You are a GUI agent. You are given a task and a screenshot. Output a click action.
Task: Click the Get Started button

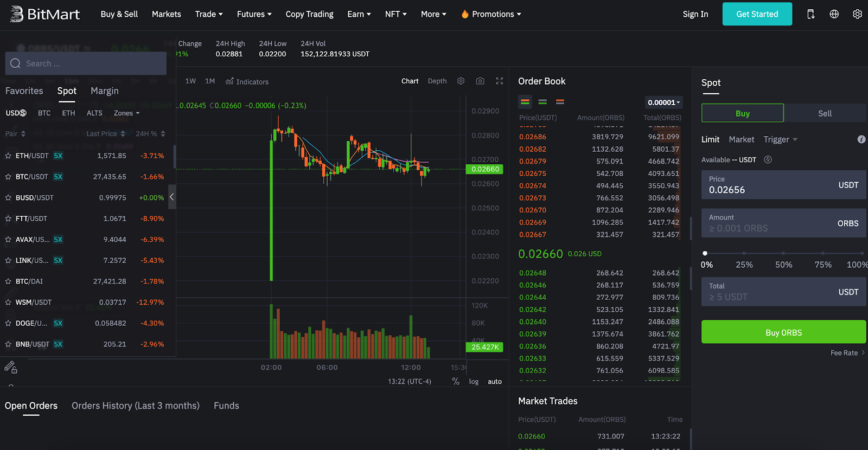[757, 14]
